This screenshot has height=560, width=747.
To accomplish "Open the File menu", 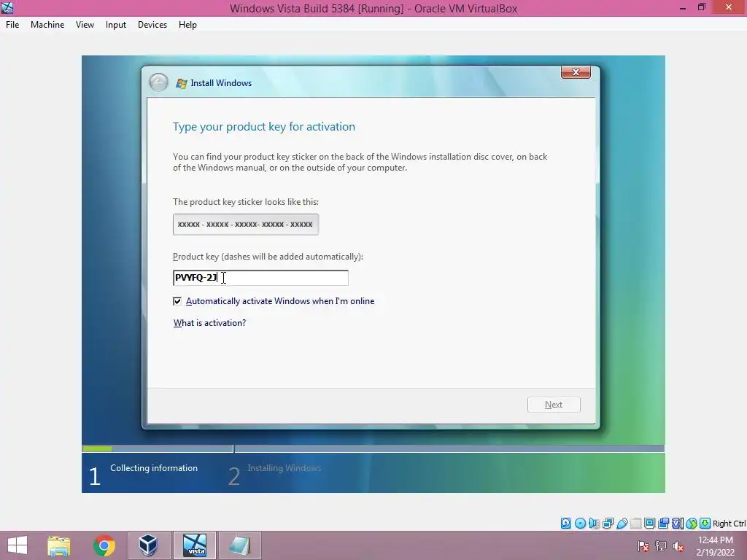I will pos(12,25).
